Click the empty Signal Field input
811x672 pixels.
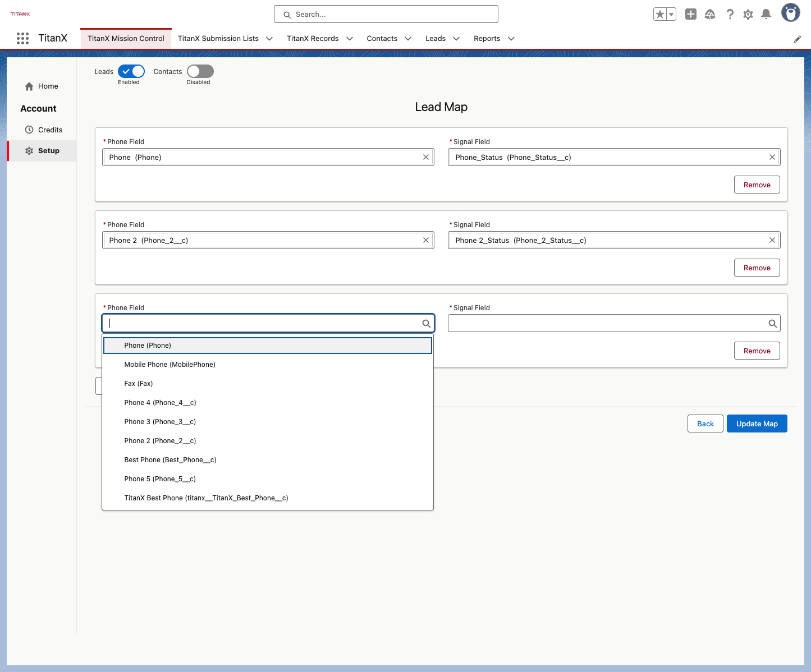pyautogui.click(x=614, y=323)
